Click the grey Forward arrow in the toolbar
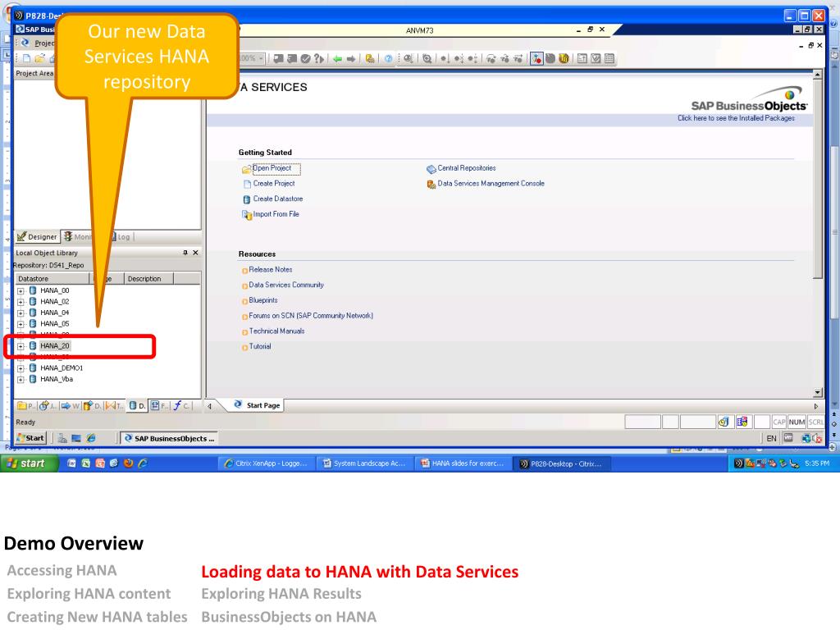Image resolution: width=840 pixels, height=630 pixels. [x=351, y=59]
